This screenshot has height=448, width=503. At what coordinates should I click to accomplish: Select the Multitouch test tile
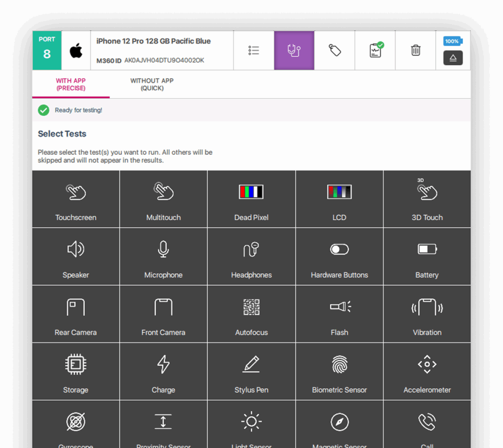click(x=163, y=199)
